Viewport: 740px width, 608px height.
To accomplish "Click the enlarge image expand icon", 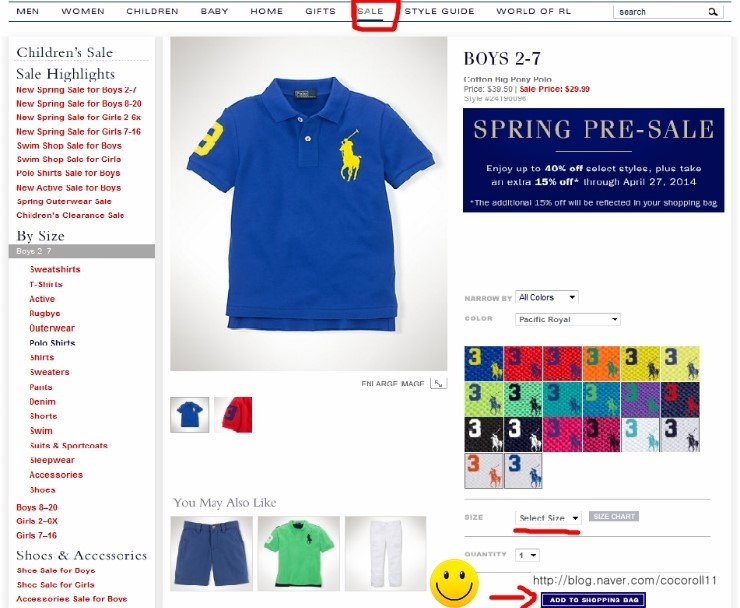I will pos(438,383).
